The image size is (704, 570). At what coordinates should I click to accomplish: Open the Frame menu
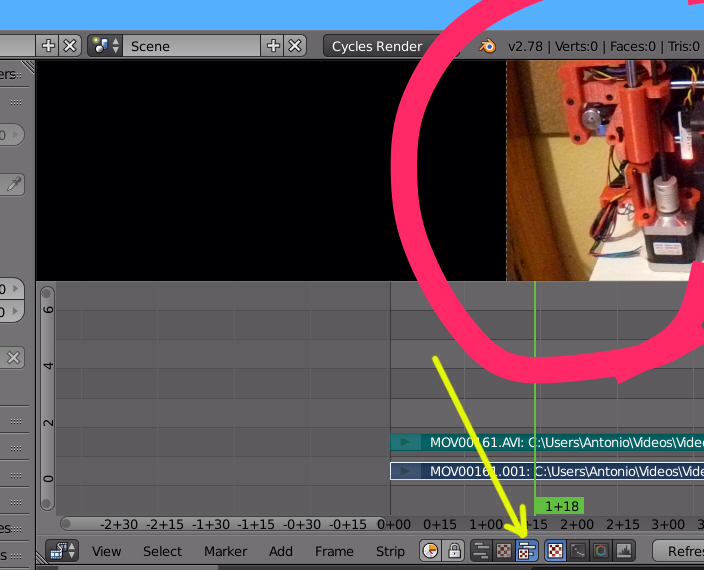(334, 551)
